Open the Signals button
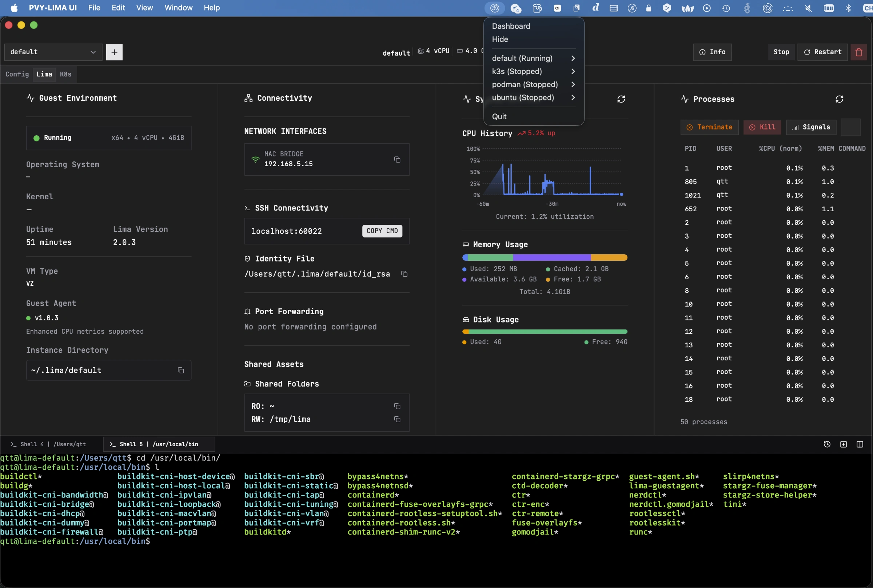Image resolution: width=873 pixels, height=588 pixels. pyautogui.click(x=811, y=128)
